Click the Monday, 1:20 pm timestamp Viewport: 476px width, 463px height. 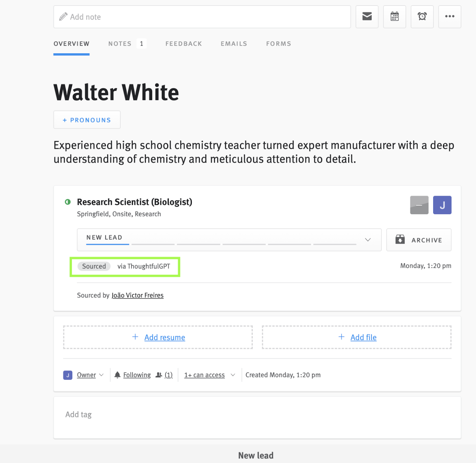tap(426, 266)
